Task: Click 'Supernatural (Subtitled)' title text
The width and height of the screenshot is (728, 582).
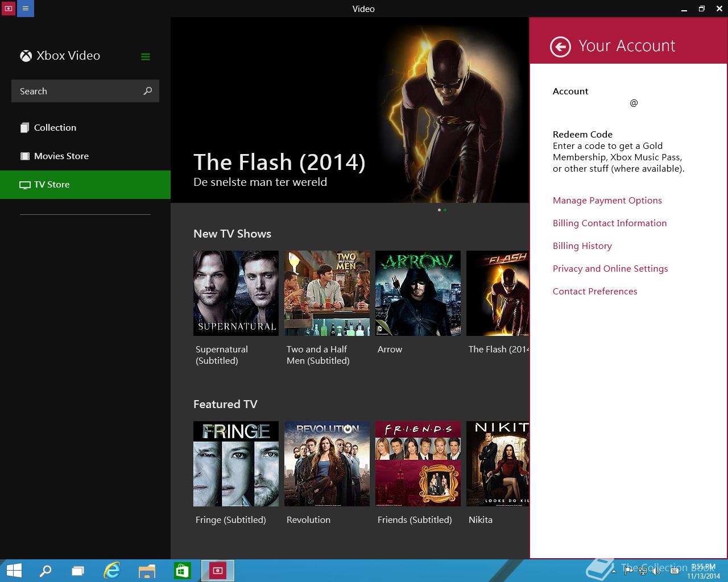Action: tap(222, 355)
